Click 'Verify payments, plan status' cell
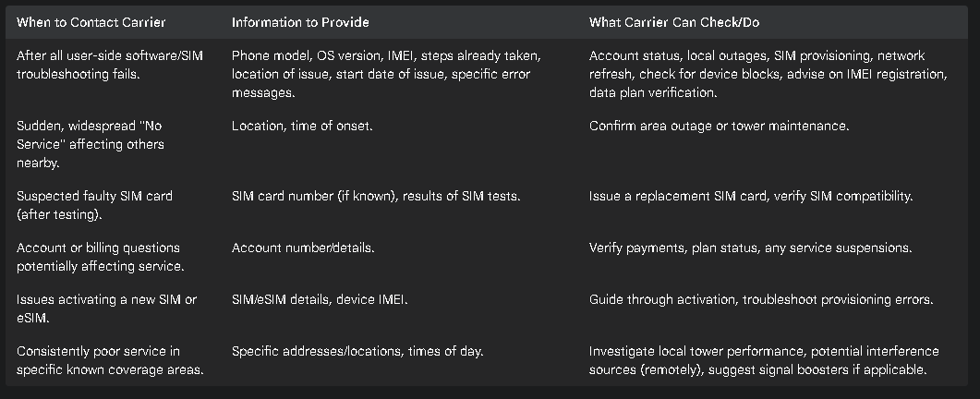 coord(750,248)
